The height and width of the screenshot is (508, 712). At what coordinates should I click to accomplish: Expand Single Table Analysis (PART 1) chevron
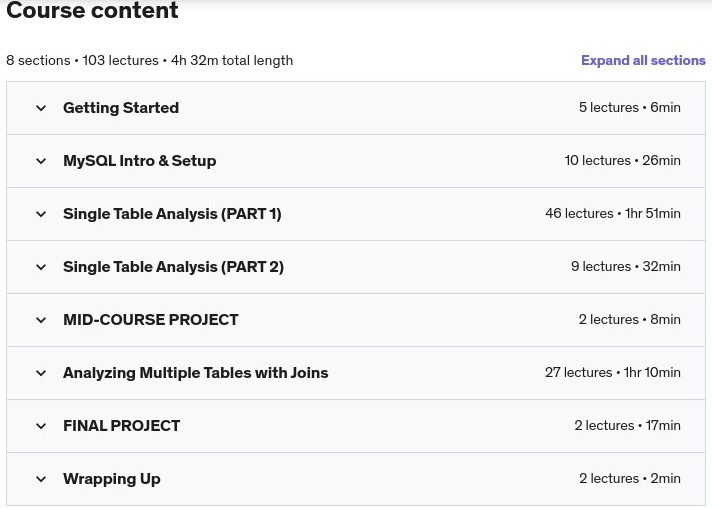tap(41, 214)
